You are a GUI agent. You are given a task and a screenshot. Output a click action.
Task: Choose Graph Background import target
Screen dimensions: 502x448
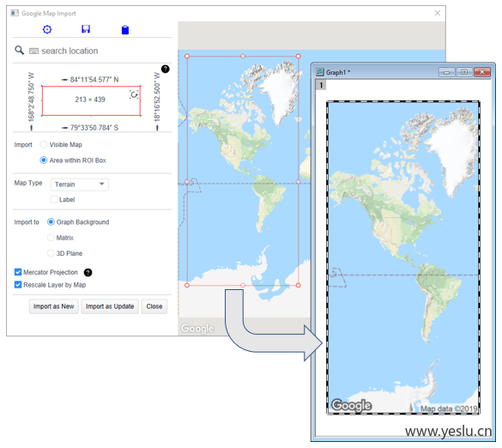[51, 222]
